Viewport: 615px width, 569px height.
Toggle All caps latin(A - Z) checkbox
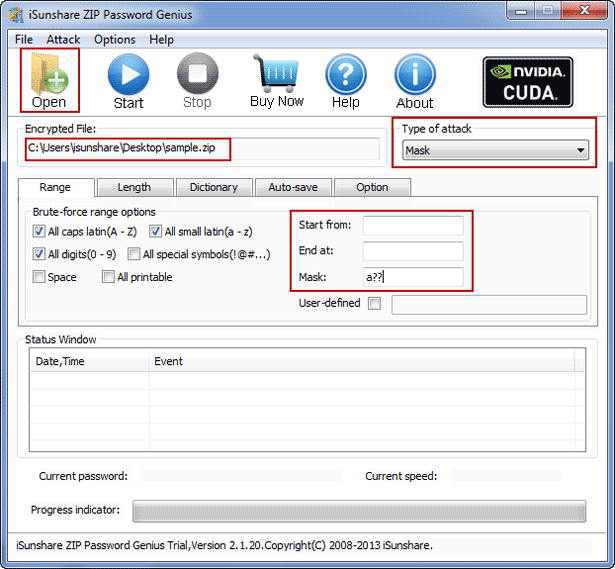(39, 231)
